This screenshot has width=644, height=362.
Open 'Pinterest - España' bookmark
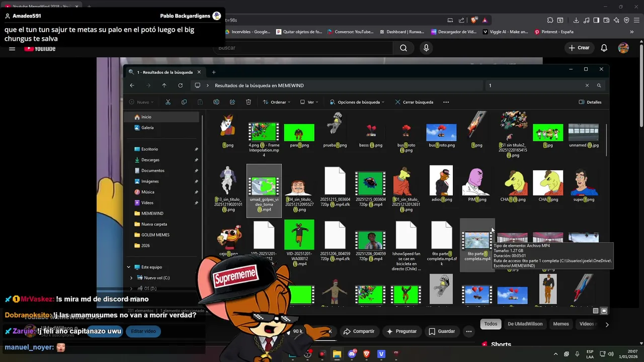553,32
